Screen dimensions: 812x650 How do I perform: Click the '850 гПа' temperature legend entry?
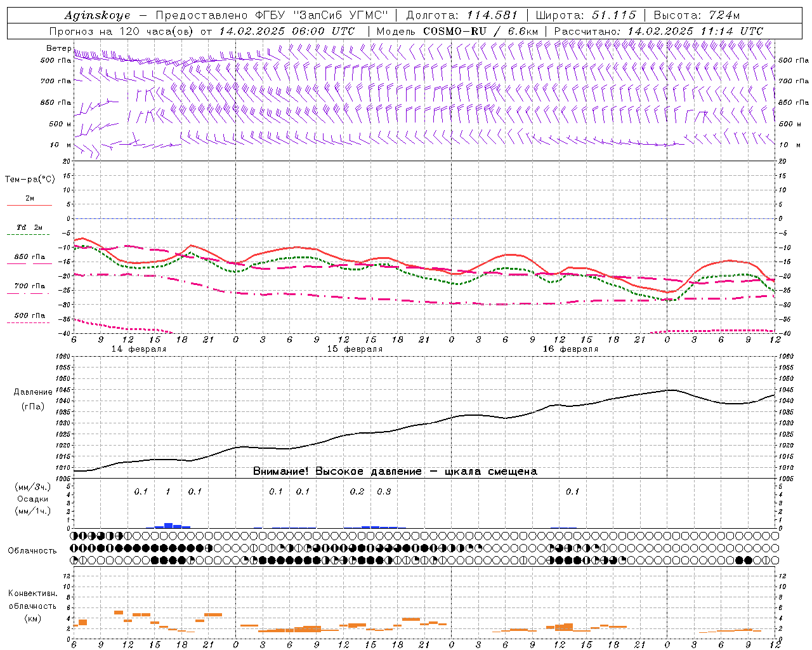[30, 257]
